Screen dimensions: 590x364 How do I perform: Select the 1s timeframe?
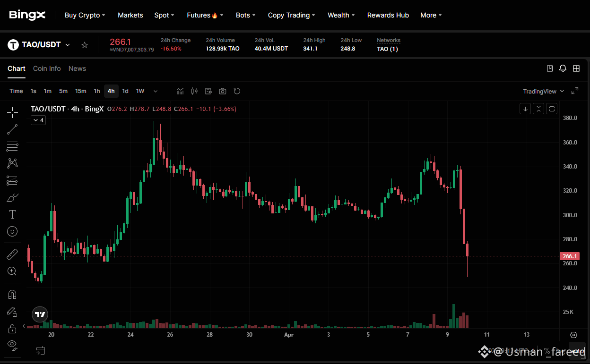[x=34, y=91]
